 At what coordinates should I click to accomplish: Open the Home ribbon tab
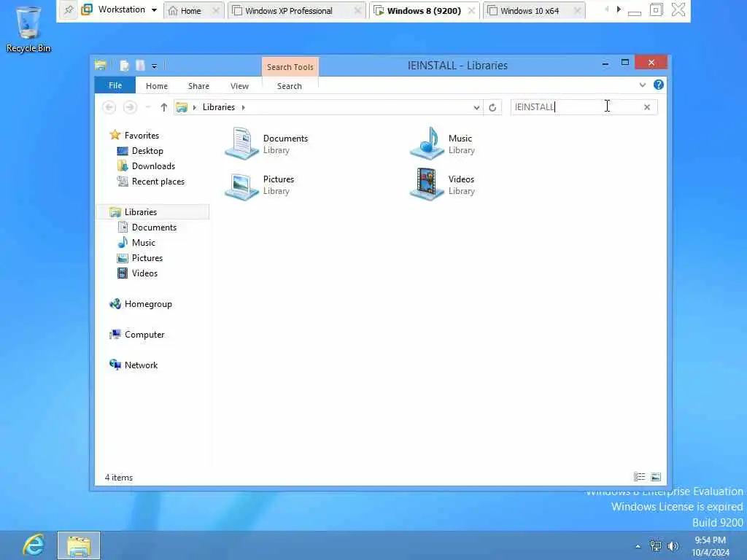pos(157,86)
